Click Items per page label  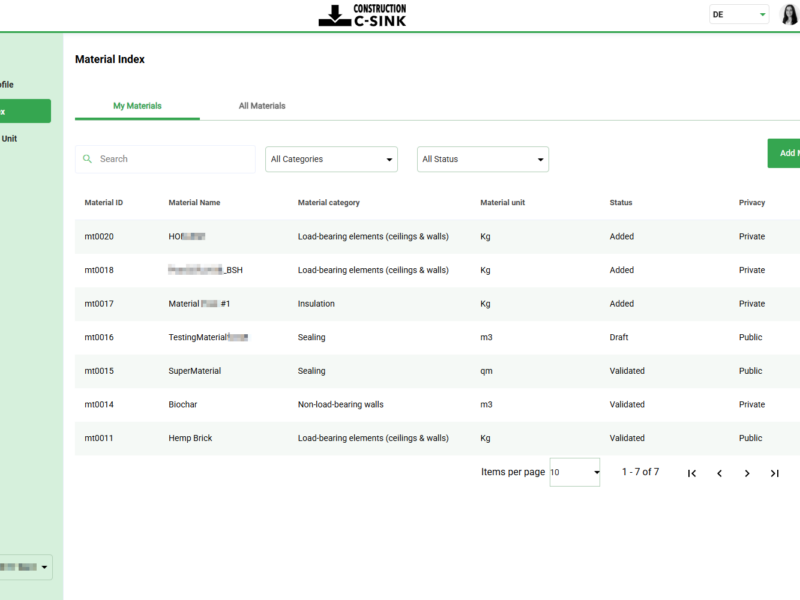point(513,472)
